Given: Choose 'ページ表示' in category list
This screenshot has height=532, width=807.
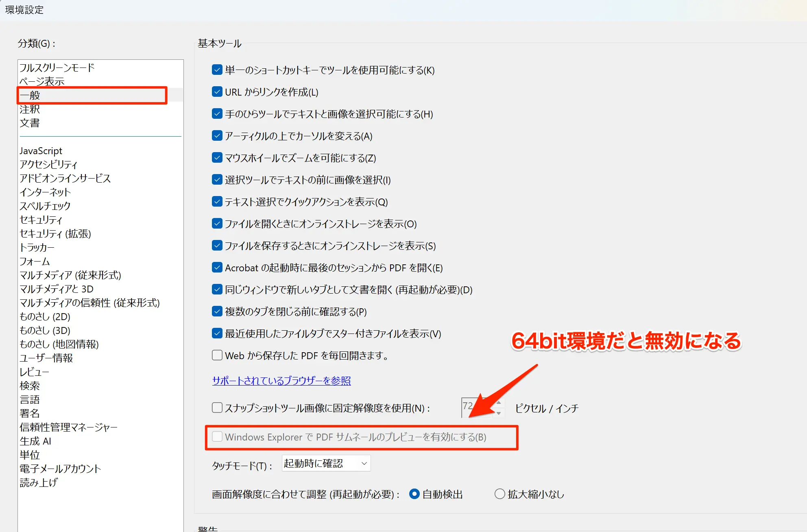Looking at the screenshot, I should (x=42, y=81).
